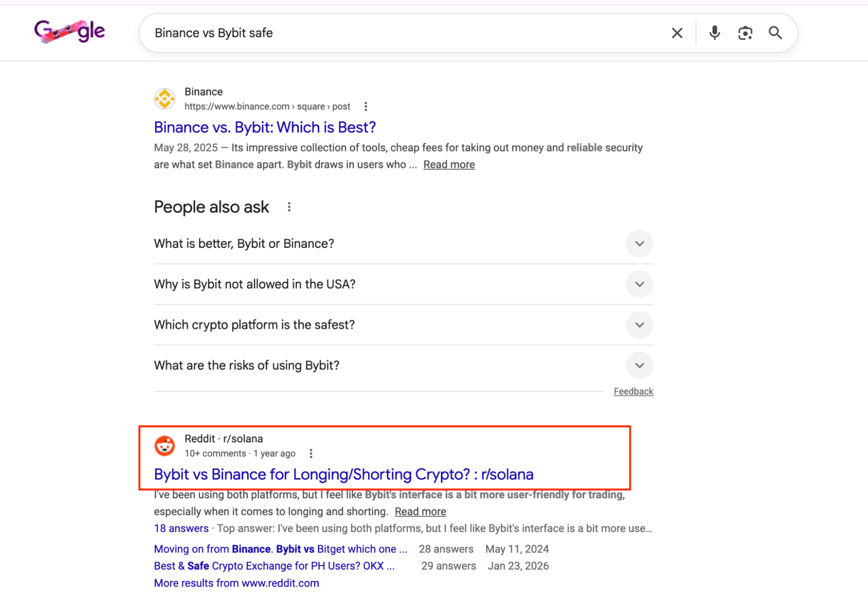This screenshot has height=597, width=868.
Task: Open three-dot menu beside 1 year ago
Action: (x=311, y=453)
